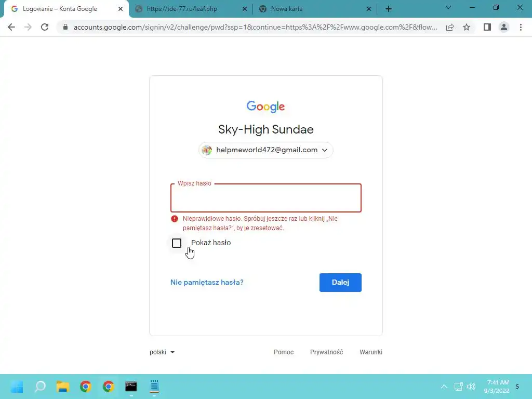Bookmark this page with the star icon

(x=467, y=27)
